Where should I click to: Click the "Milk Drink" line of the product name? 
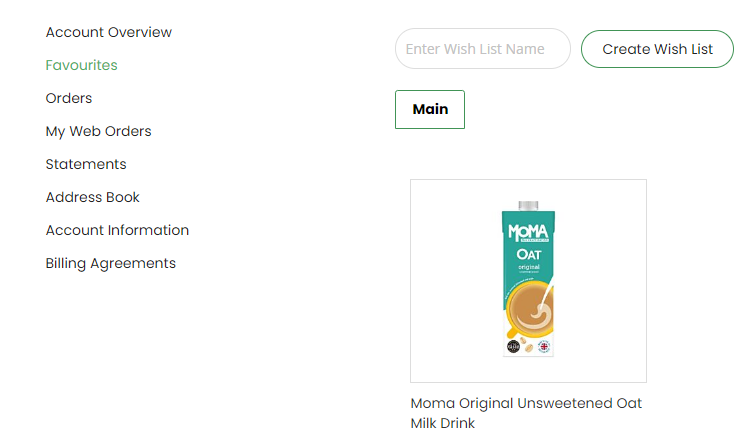[x=442, y=423]
